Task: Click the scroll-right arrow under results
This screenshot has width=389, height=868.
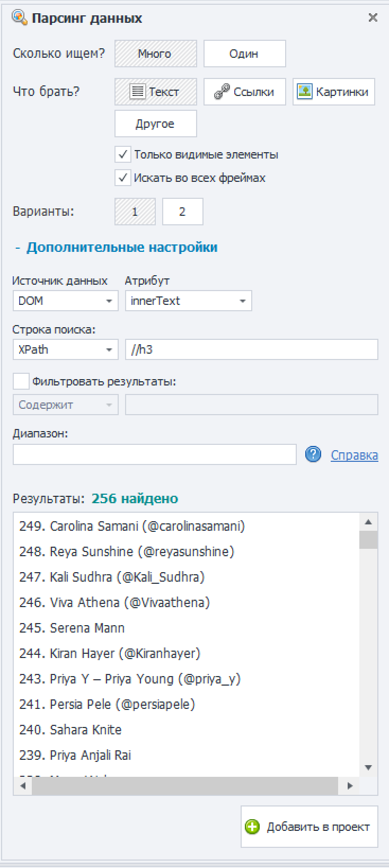Action: (350, 786)
